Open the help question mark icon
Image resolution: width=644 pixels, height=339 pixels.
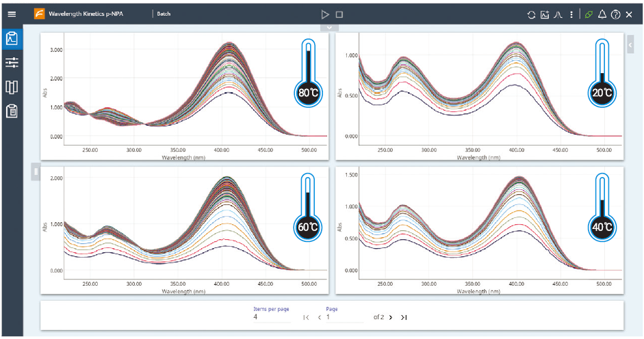[x=616, y=14]
